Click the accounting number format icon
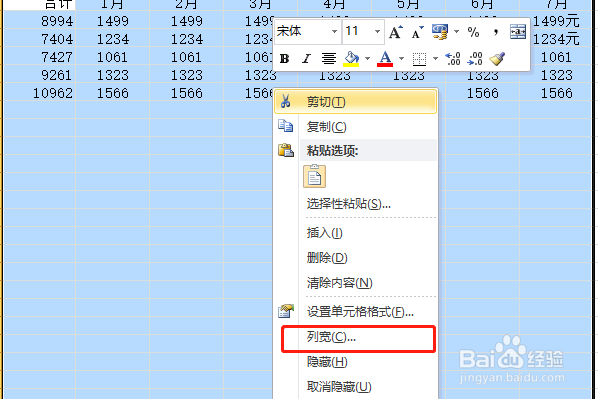 pos(440,32)
